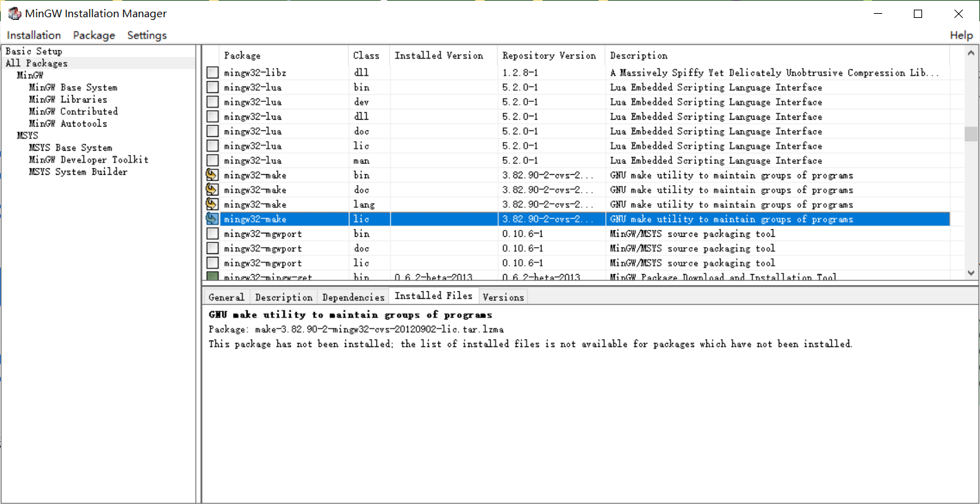
Task: Sort by the Class column header
Action: click(x=369, y=55)
